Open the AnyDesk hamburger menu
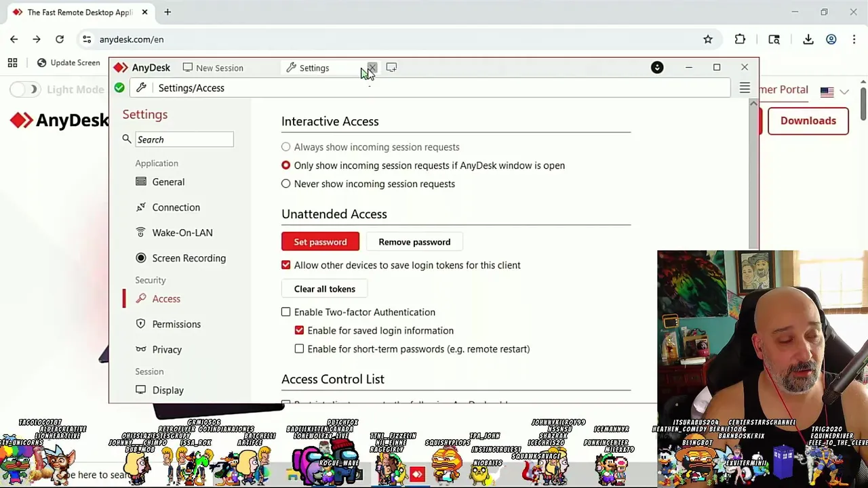The height and width of the screenshot is (488, 868). [745, 88]
